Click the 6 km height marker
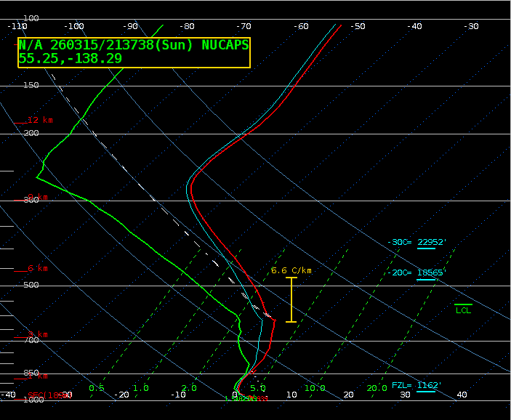Viewport: 511px width, 420px height. (x=37, y=268)
